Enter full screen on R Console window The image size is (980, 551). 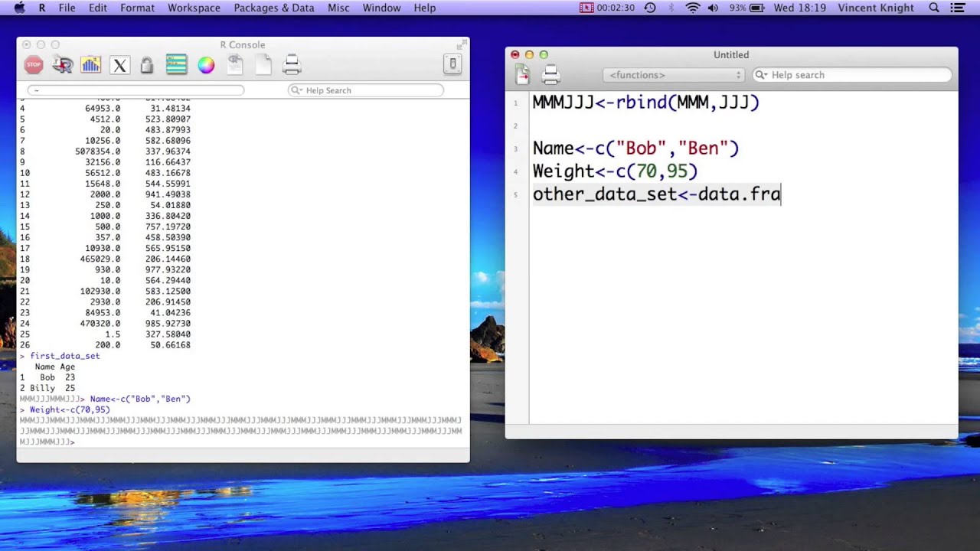coord(462,44)
